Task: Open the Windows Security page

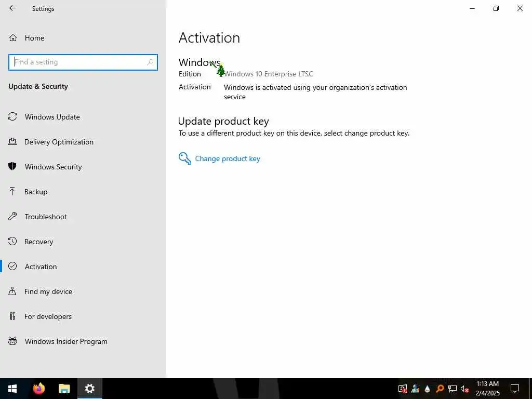Action: [x=83, y=167]
